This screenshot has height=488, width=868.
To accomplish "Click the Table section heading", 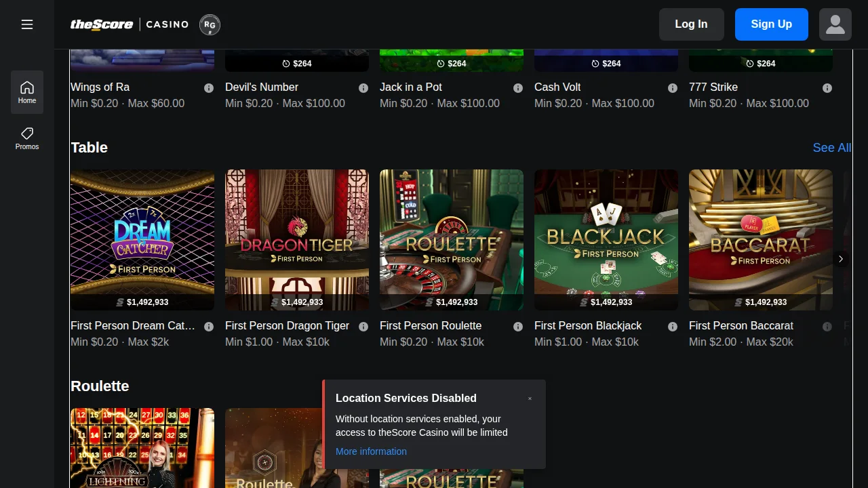I will click(89, 148).
